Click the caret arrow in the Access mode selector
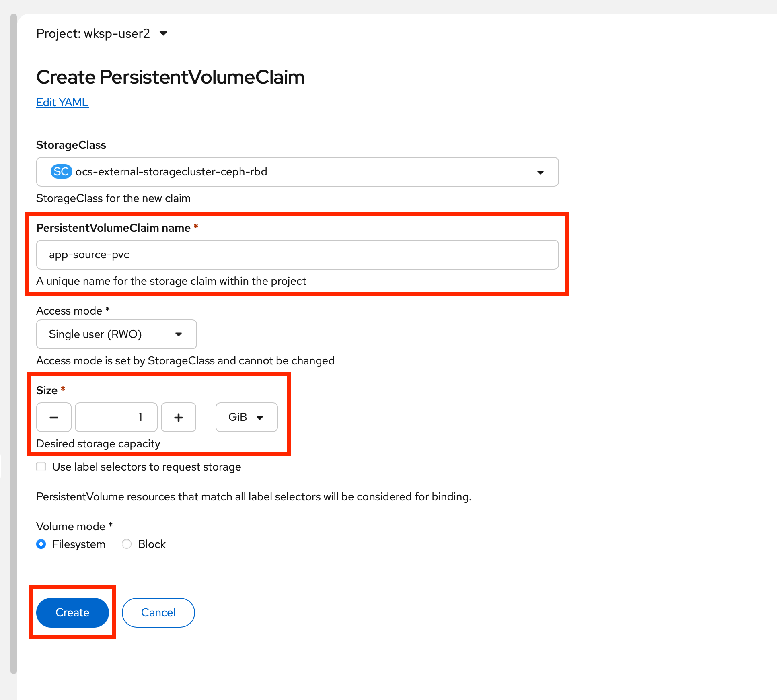 tap(179, 334)
